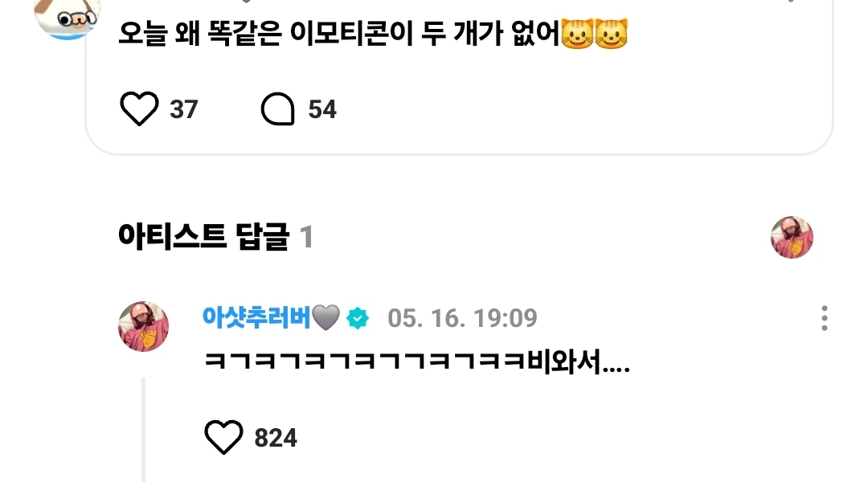Click the vertical thread line under the reply
Screen dimensions: 868x482
tap(143, 430)
